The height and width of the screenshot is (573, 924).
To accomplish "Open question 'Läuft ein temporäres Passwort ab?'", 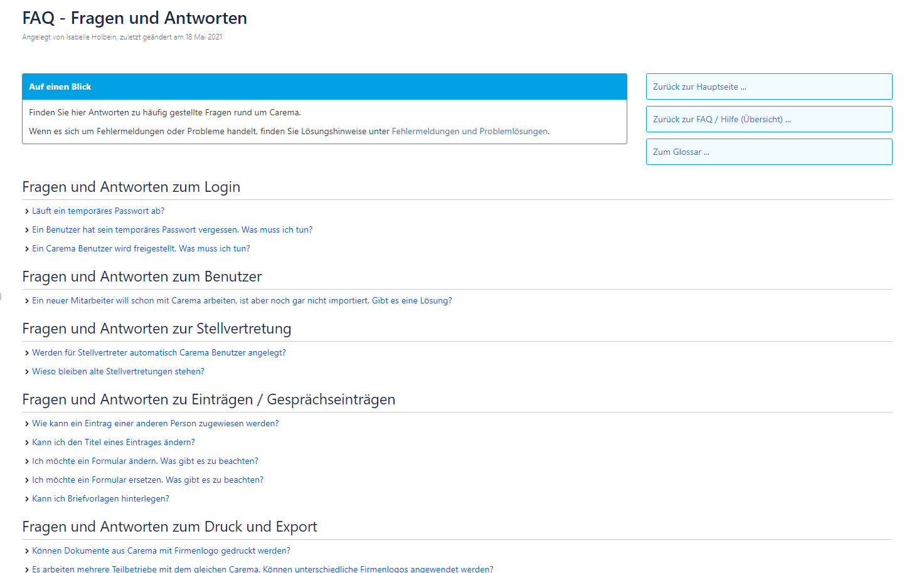I will pos(98,211).
